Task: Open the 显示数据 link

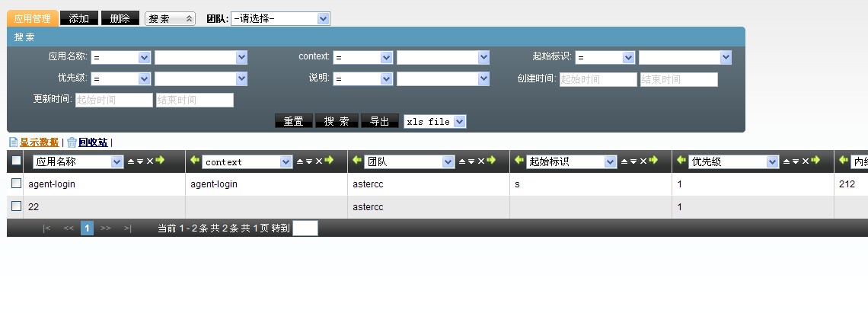Action: [39, 142]
